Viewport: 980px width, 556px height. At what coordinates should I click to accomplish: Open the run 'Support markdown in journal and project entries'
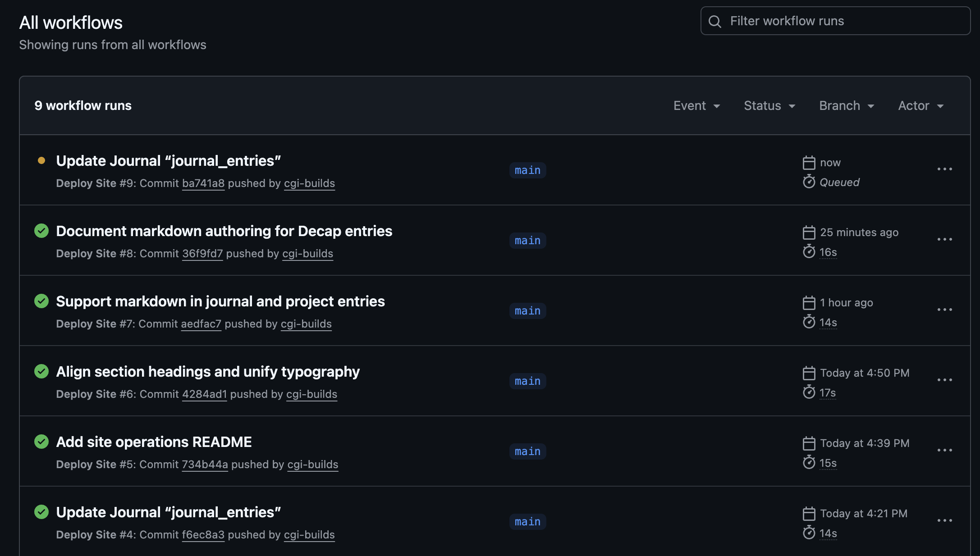(x=220, y=301)
